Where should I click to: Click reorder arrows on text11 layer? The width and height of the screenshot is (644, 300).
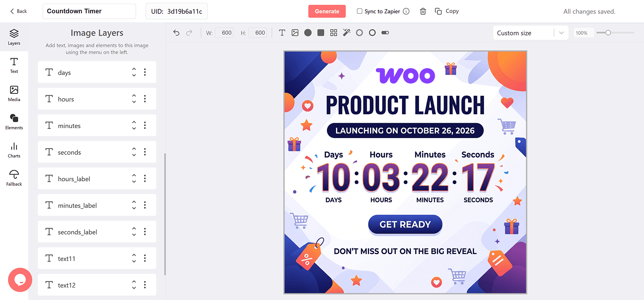click(x=134, y=258)
